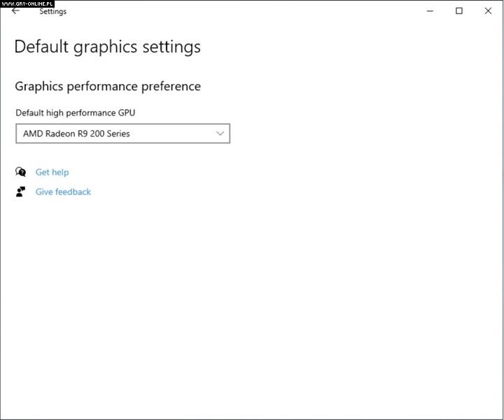The width and height of the screenshot is (504, 420).
Task: Minimize the Settings window
Action: coord(430,11)
